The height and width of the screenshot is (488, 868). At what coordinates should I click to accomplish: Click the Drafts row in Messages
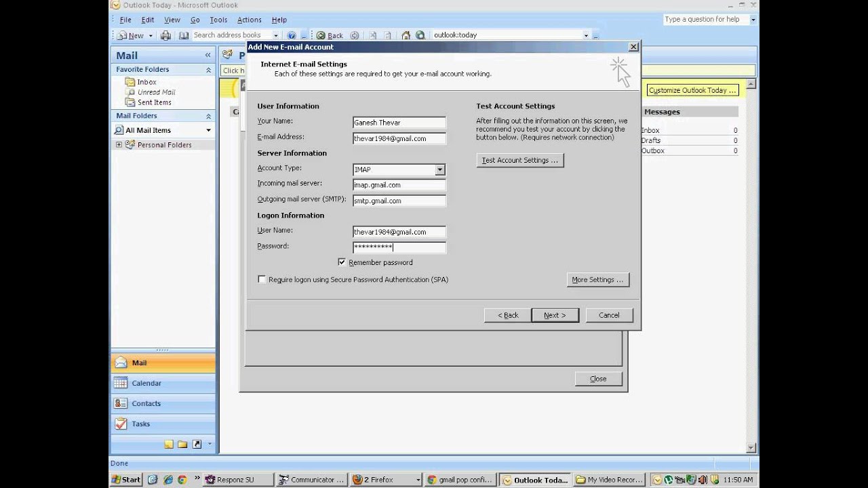click(689, 140)
